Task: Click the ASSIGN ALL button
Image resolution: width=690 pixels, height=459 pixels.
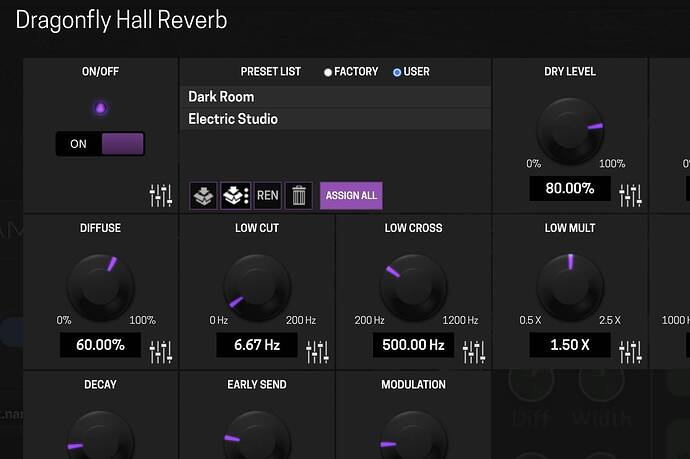Action: coord(351,195)
